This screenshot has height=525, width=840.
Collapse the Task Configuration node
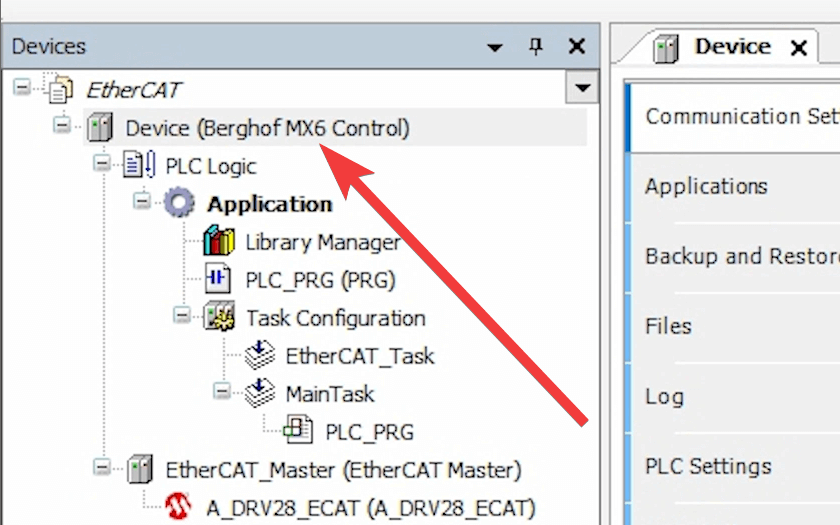pos(182,315)
